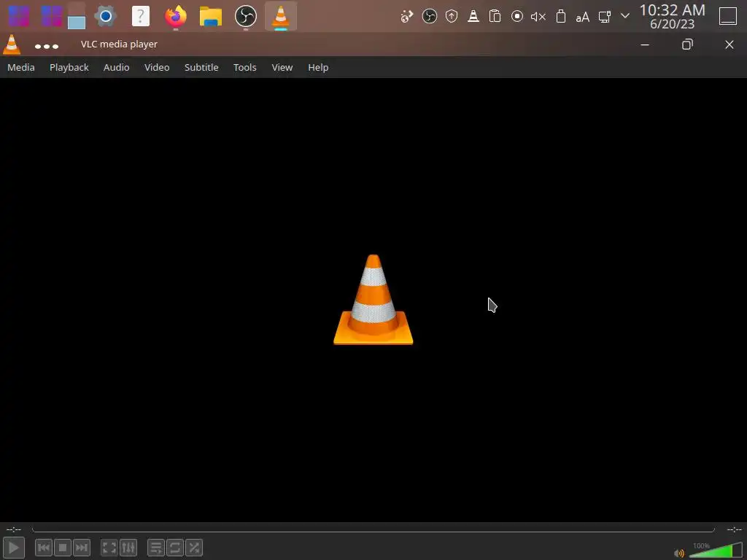
Task: Click the aA keyboard/font tray icon
Action: (x=583, y=17)
